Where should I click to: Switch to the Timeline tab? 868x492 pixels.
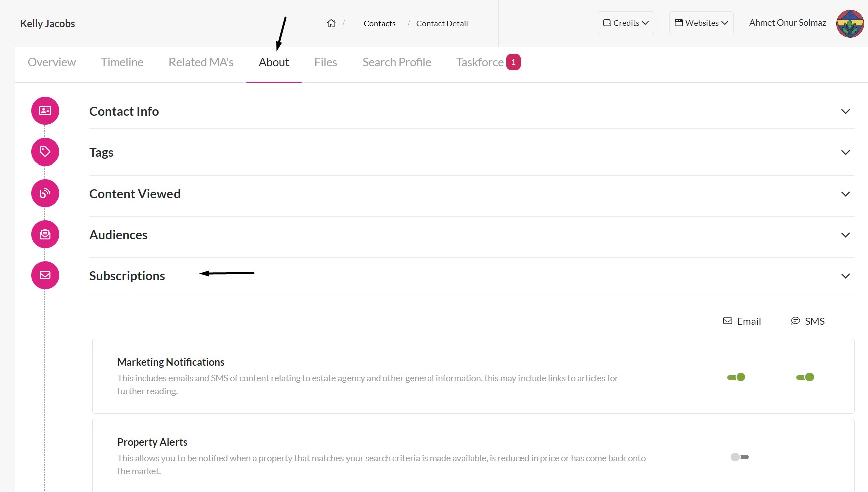[x=122, y=62]
